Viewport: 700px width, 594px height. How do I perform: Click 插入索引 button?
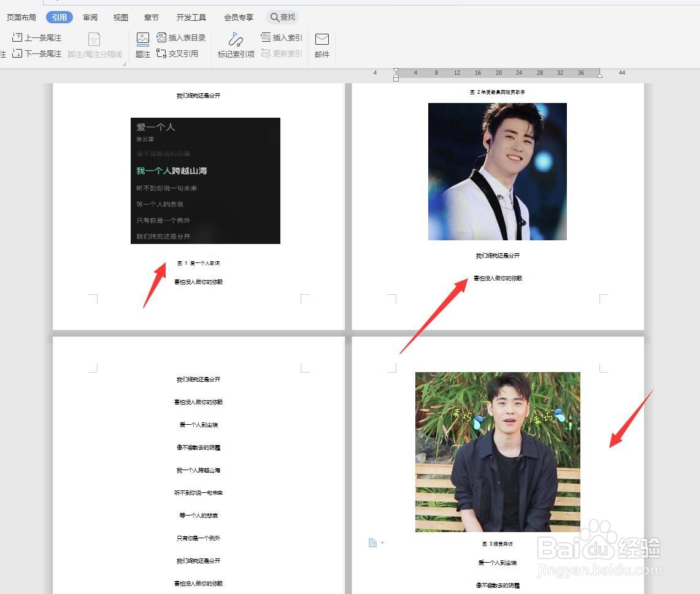pos(281,37)
